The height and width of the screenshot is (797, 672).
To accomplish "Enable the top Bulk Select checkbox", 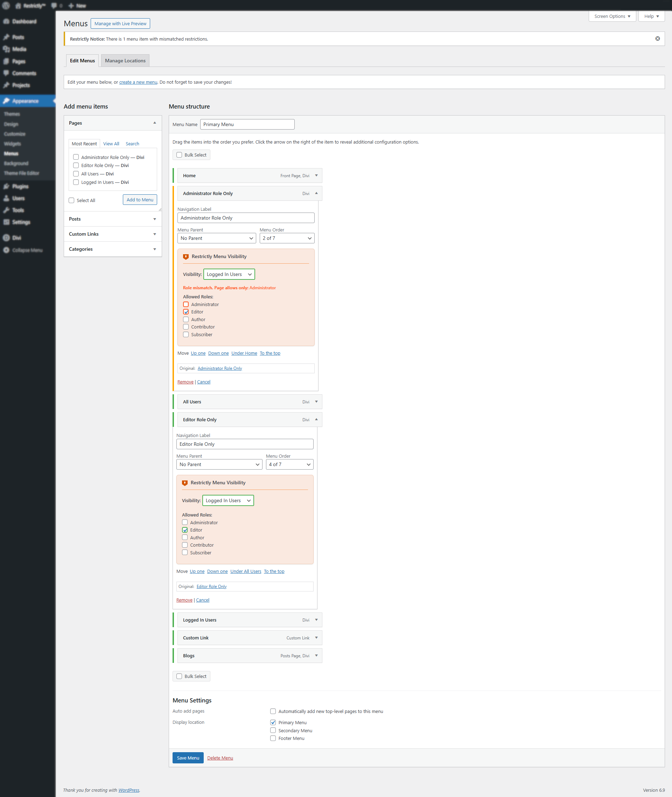I will pos(179,155).
